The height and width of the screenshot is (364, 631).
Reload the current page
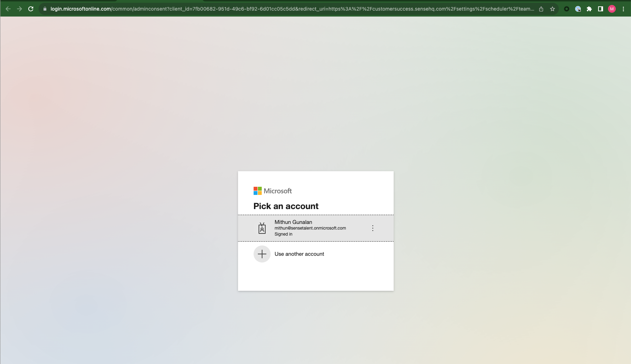(x=31, y=9)
